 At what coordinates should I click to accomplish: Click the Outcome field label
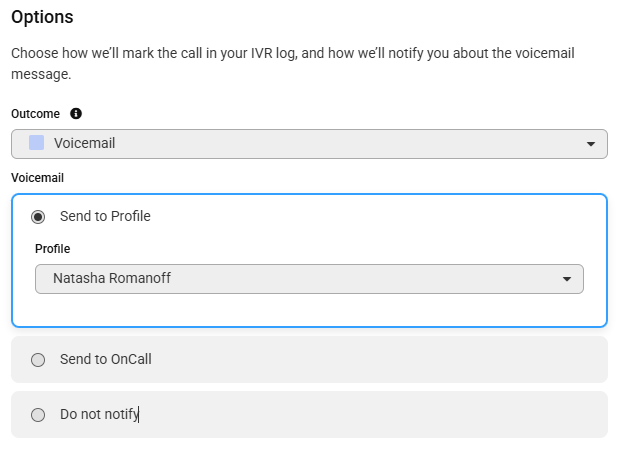pos(35,114)
